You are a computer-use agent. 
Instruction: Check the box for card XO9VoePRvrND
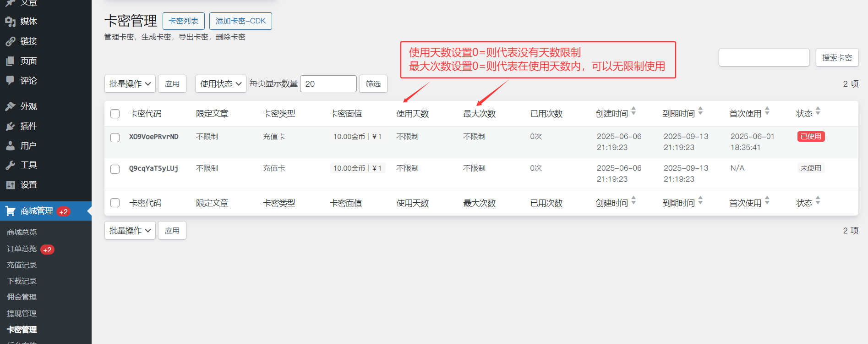tap(115, 138)
